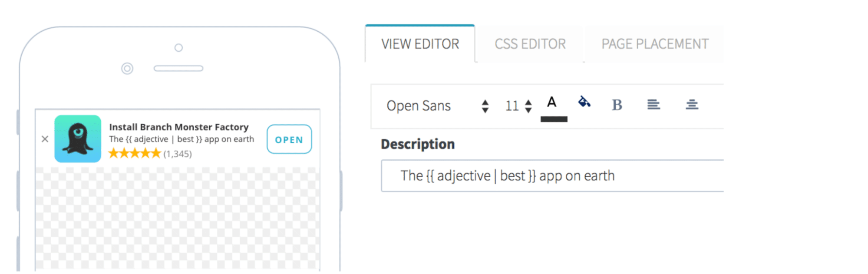Click the banner description text in the preview
The height and width of the screenshot is (274, 868).
[x=181, y=139]
